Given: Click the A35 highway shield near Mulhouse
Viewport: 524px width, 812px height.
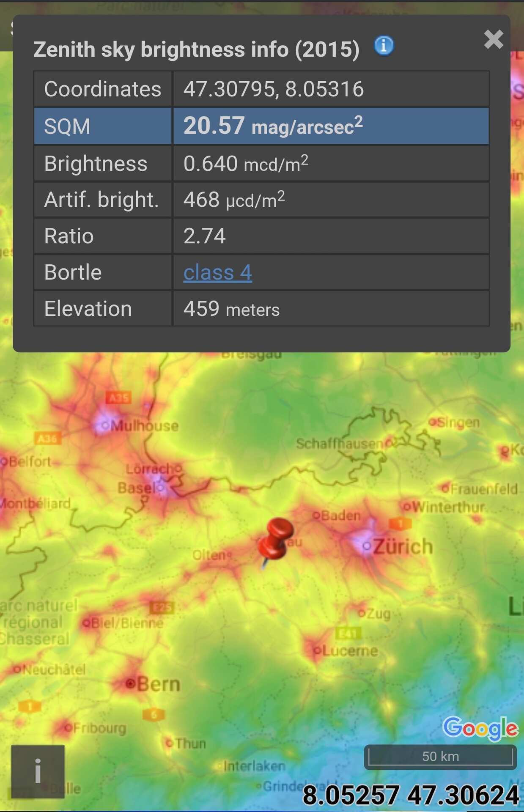Looking at the screenshot, I should click(119, 398).
